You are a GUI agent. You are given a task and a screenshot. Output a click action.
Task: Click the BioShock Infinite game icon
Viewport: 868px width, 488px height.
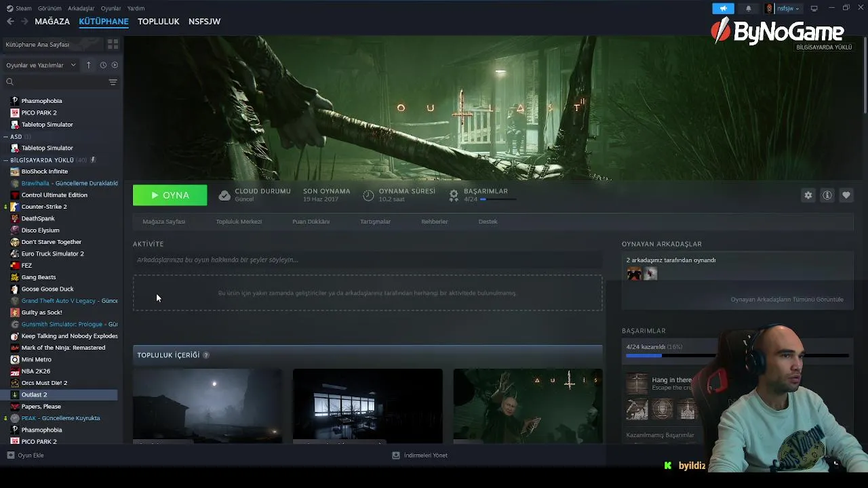coord(15,171)
